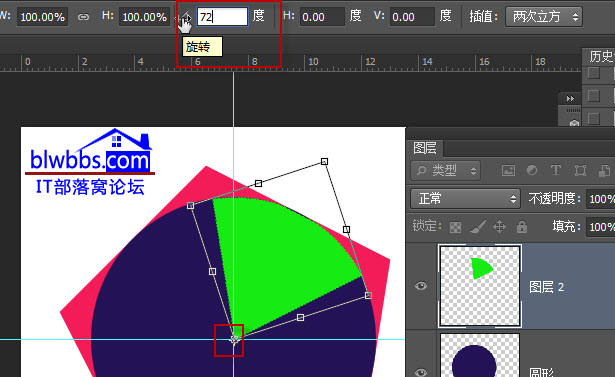
Task: Toggle the topmost history state checkbox
Action: point(593,73)
